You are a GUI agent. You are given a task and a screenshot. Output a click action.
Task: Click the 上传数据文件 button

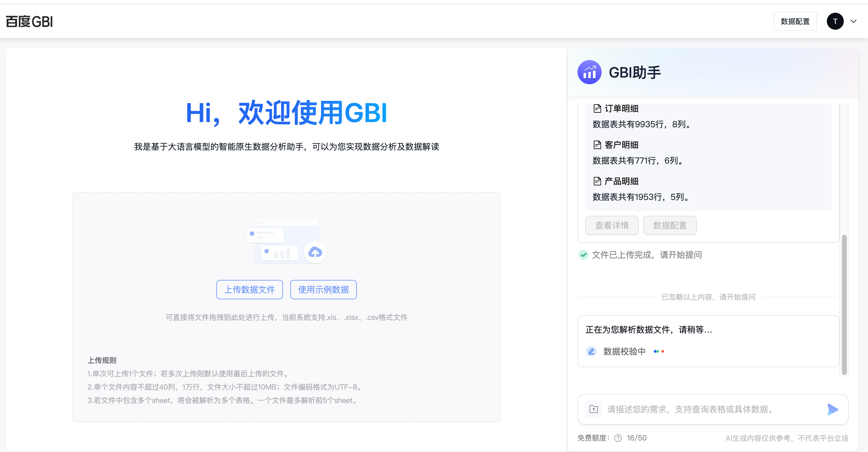tap(249, 289)
